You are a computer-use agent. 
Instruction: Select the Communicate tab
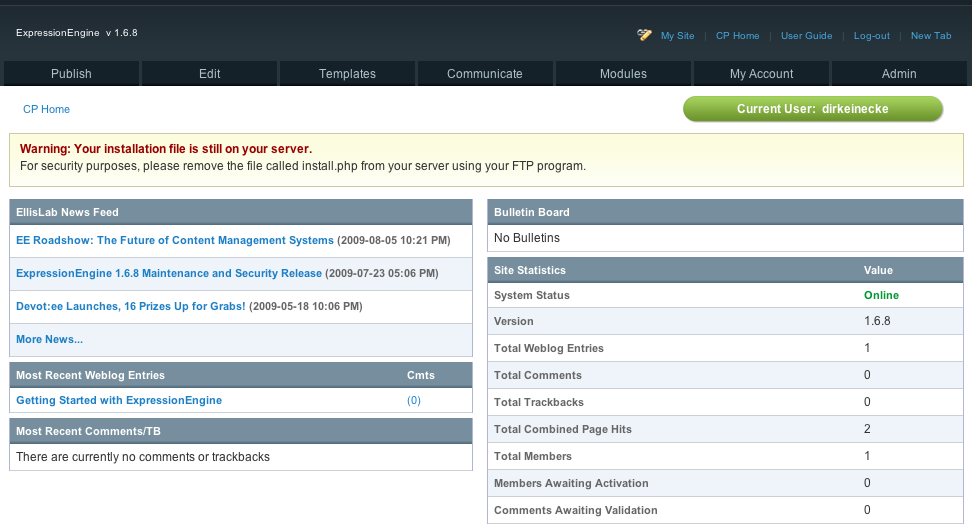pos(485,74)
